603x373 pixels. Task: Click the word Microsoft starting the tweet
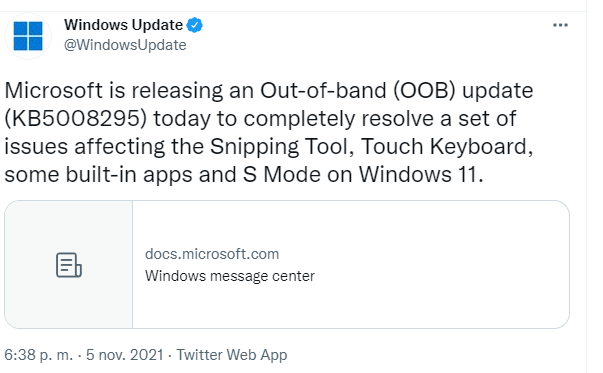pos(53,90)
